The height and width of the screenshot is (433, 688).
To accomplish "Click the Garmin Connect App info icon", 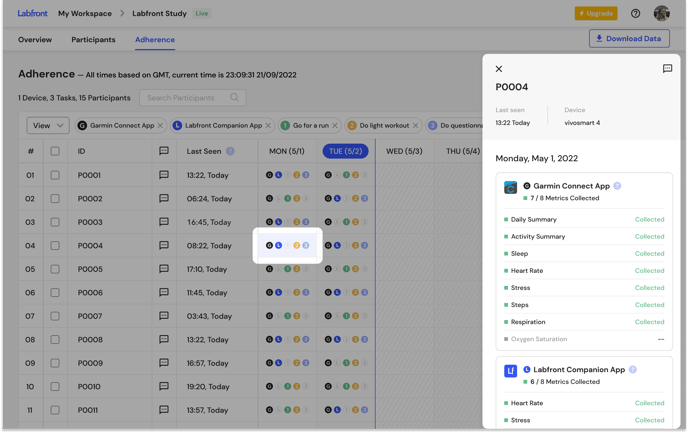I will point(617,186).
